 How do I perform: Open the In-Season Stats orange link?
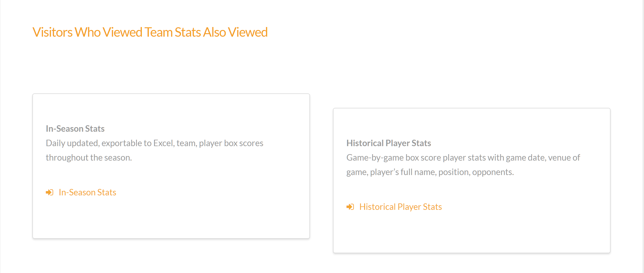[87, 192]
